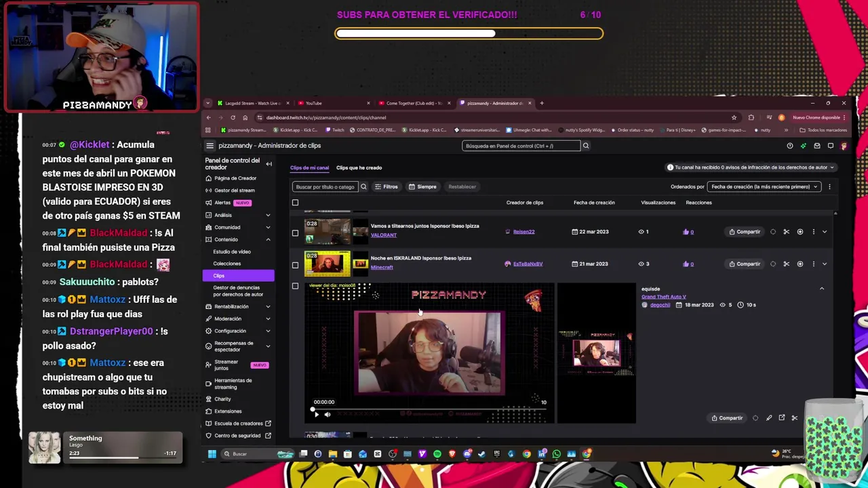Viewport: 868px width, 488px height.
Task: Expand the Minecraft clip row chevron
Action: (825, 264)
